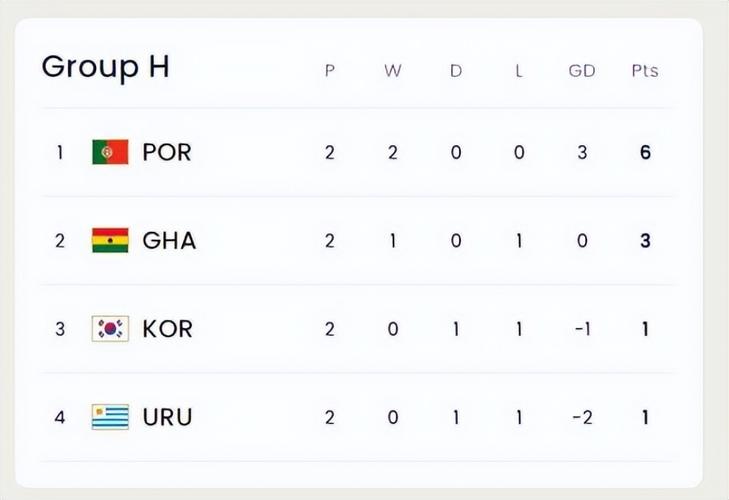Click Uruguay's -2 goal difference
Viewport: 729px width, 500px height.
coord(580,417)
